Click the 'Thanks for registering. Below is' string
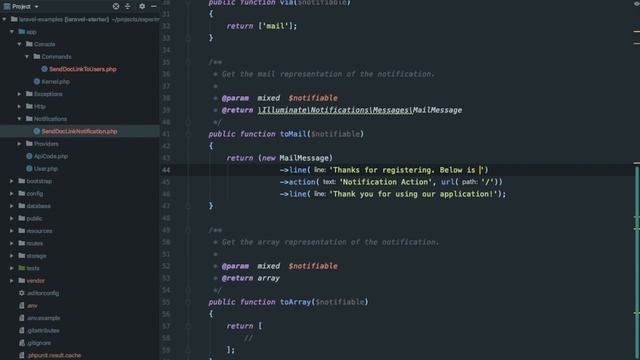 pyautogui.click(x=407, y=170)
